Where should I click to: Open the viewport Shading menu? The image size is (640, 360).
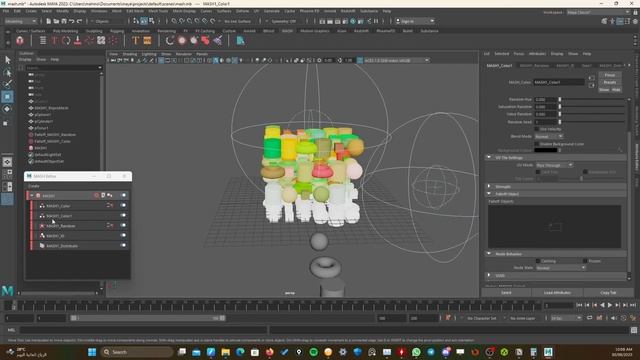(x=130, y=54)
